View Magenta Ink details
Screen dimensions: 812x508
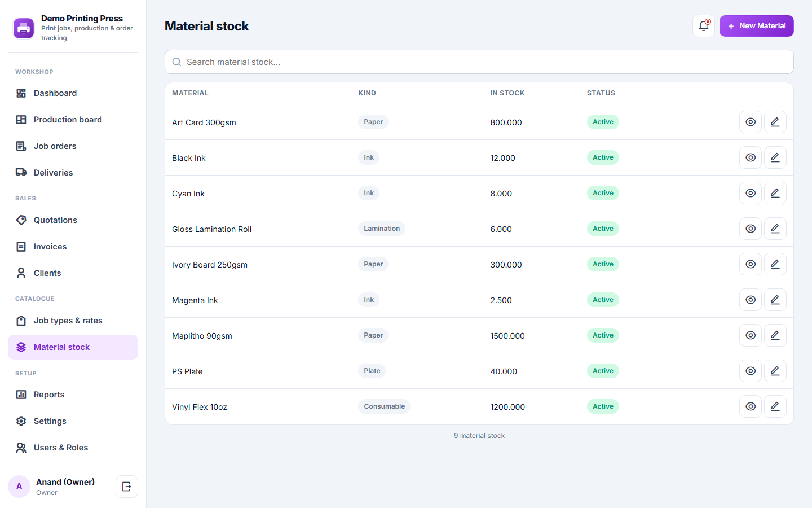[x=751, y=300]
